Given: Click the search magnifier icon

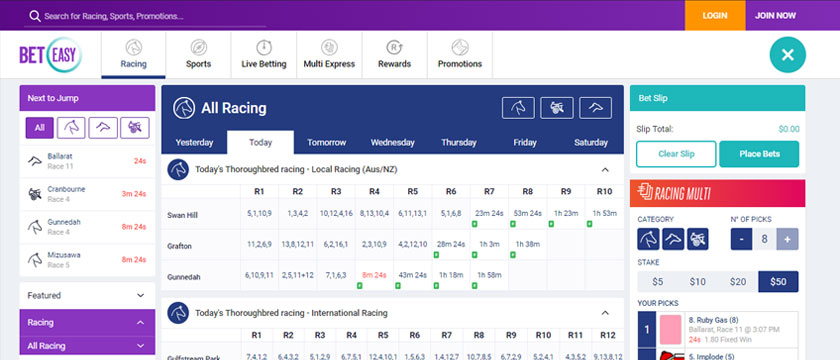Looking at the screenshot, I should 35,16.
